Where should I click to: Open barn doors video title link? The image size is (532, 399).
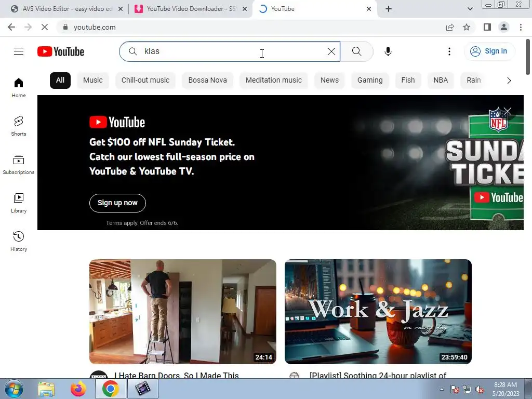pos(177,375)
